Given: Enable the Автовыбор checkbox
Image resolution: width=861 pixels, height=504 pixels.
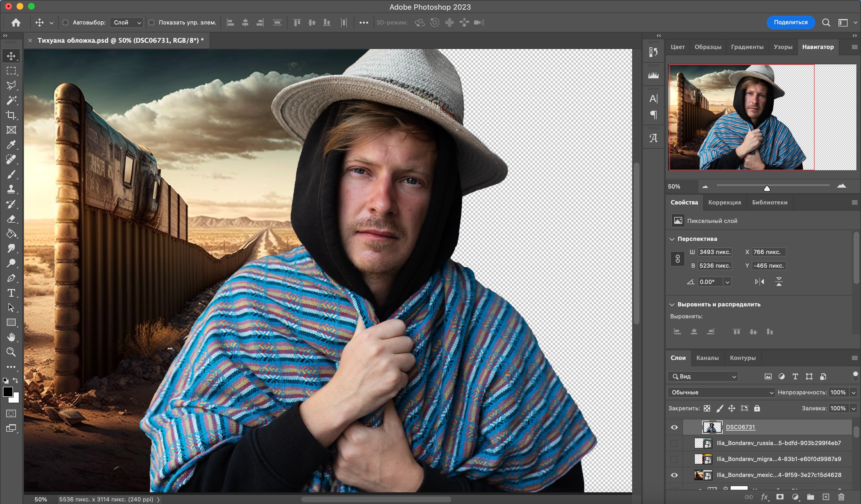Looking at the screenshot, I should pos(65,22).
